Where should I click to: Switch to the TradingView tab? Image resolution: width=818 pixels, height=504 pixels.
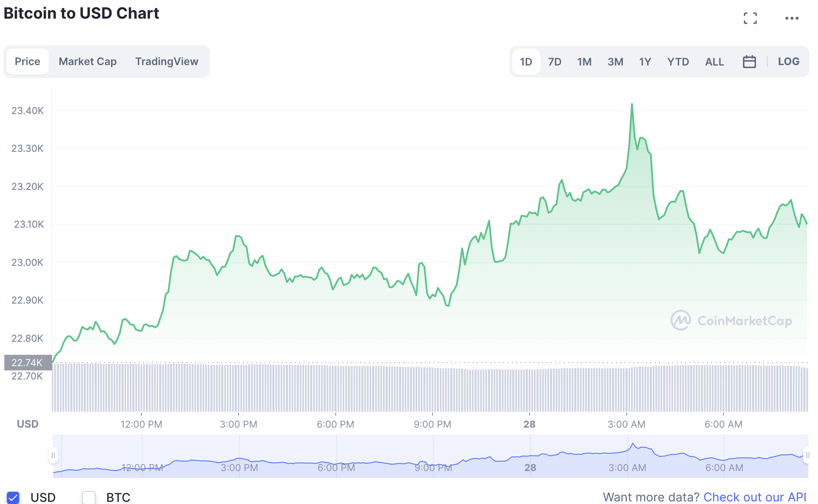[167, 62]
